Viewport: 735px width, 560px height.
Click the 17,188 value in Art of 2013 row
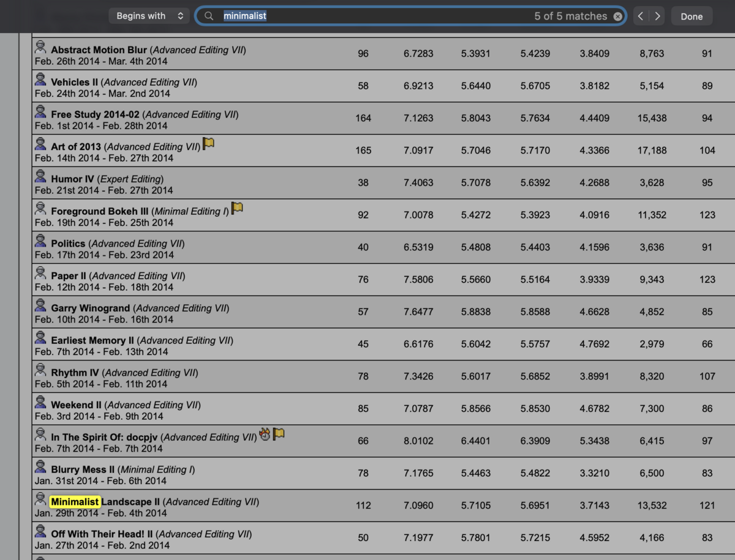[x=652, y=151]
